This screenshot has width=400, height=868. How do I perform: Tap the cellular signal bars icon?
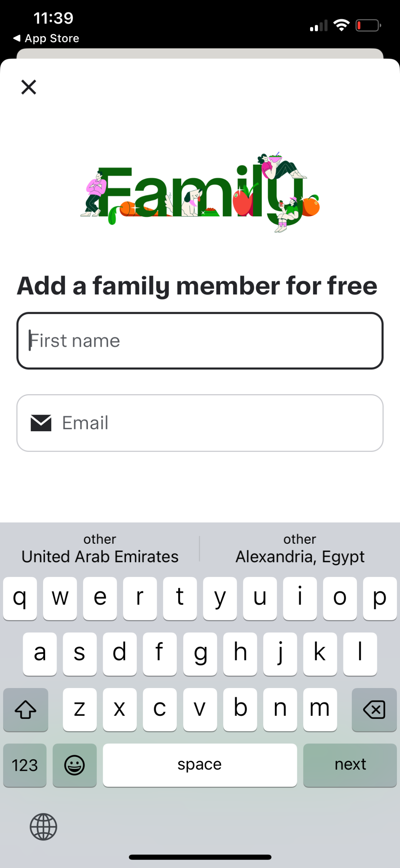pyautogui.click(x=318, y=26)
